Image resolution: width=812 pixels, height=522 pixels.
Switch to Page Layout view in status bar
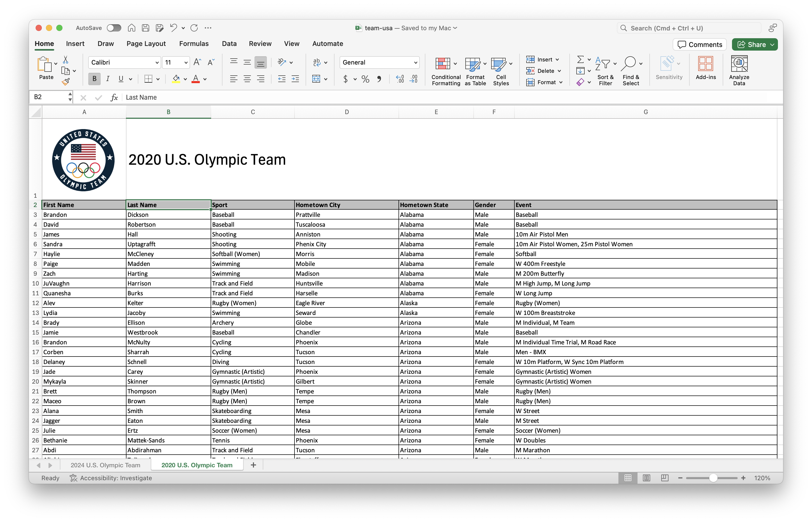point(646,478)
